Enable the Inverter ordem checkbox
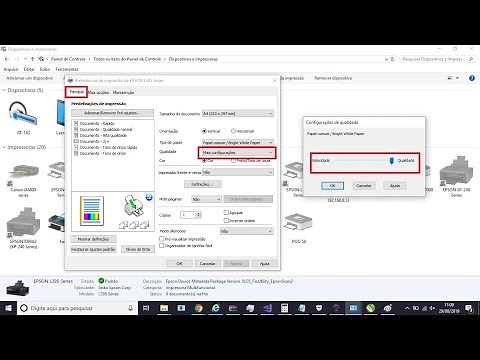This screenshot has width=480, height=360. click(226, 220)
